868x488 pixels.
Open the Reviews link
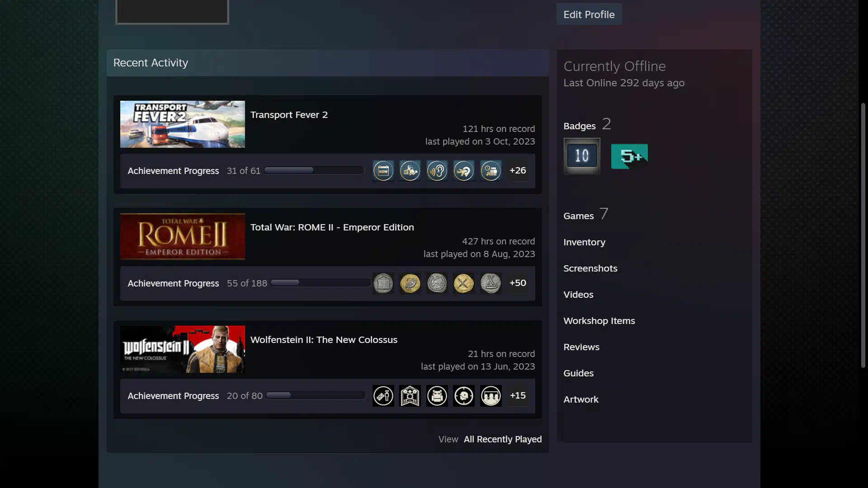tap(581, 347)
